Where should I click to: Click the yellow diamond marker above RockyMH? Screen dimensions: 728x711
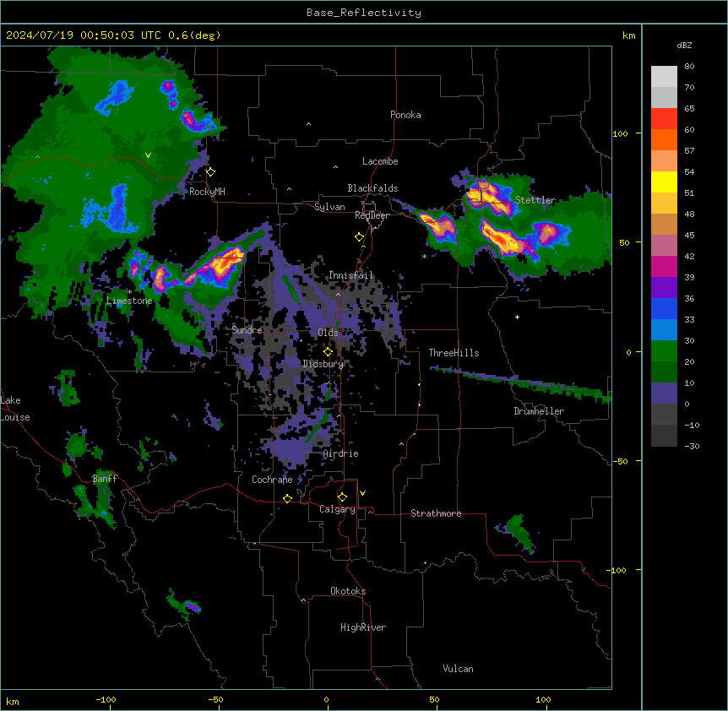(211, 172)
